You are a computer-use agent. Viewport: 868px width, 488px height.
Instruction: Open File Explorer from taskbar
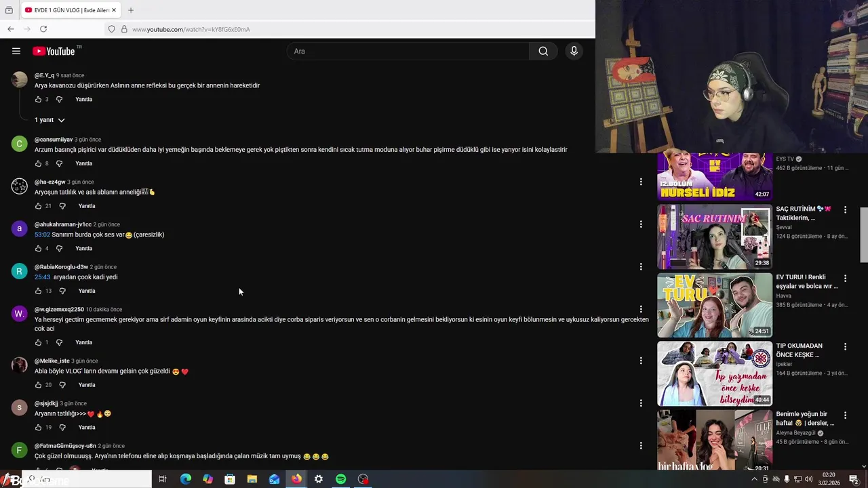point(252,479)
